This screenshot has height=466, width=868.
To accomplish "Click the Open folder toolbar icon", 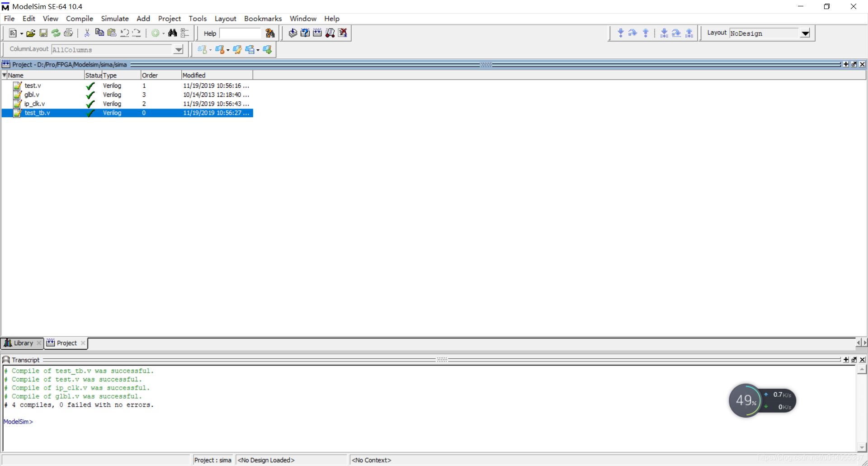I will pyautogui.click(x=31, y=33).
